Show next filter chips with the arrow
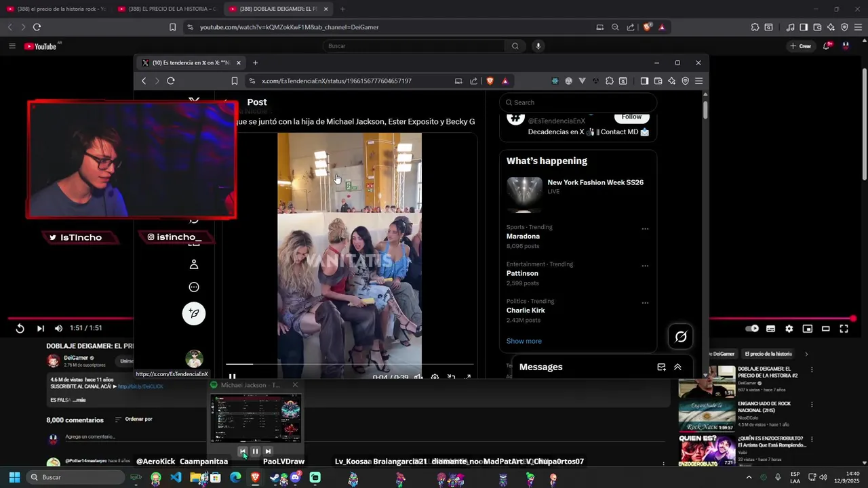This screenshot has height=488, width=868. (x=806, y=354)
